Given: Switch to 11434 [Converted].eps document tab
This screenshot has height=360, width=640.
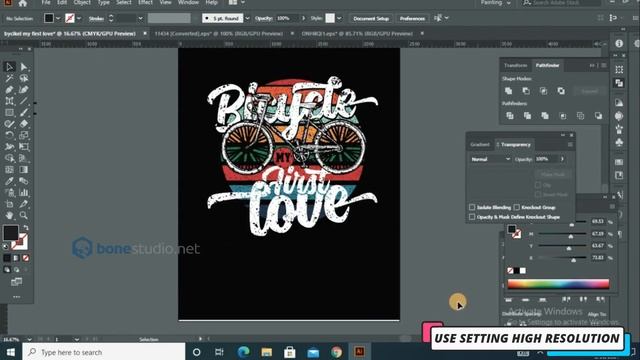Looking at the screenshot, I should (x=218, y=33).
